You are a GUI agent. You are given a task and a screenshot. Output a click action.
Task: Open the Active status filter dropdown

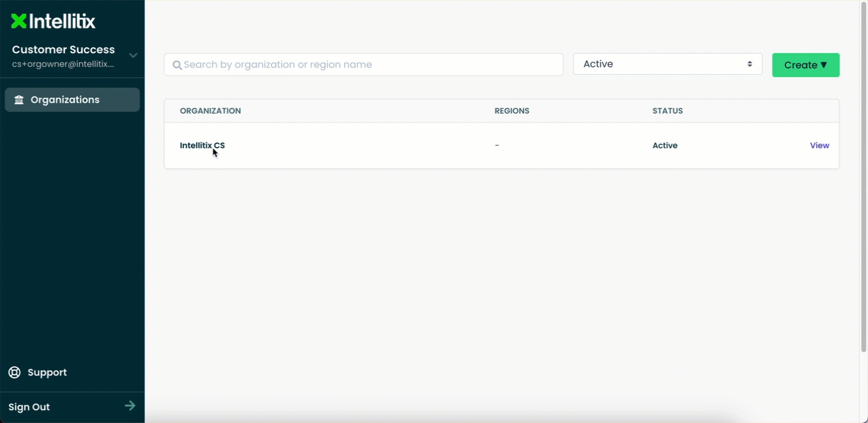(x=667, y=64)
